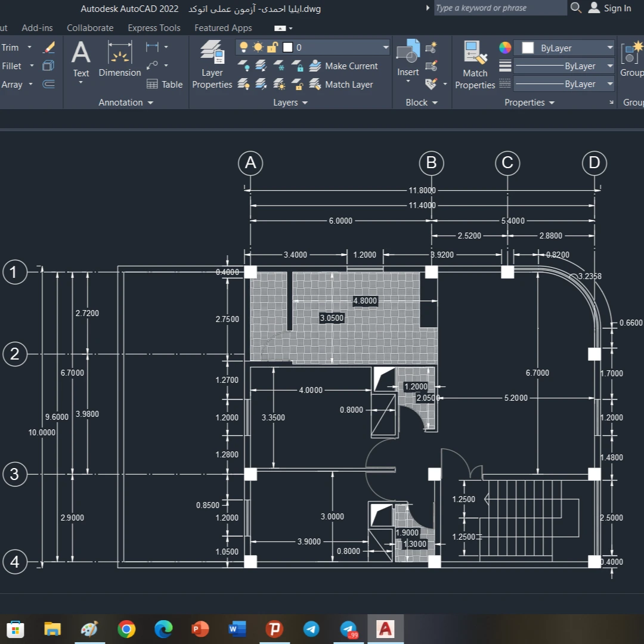The width and height of the screenshot is (644, 644).
Task: Click the Erase tool icon
Action: click(49, 47)
